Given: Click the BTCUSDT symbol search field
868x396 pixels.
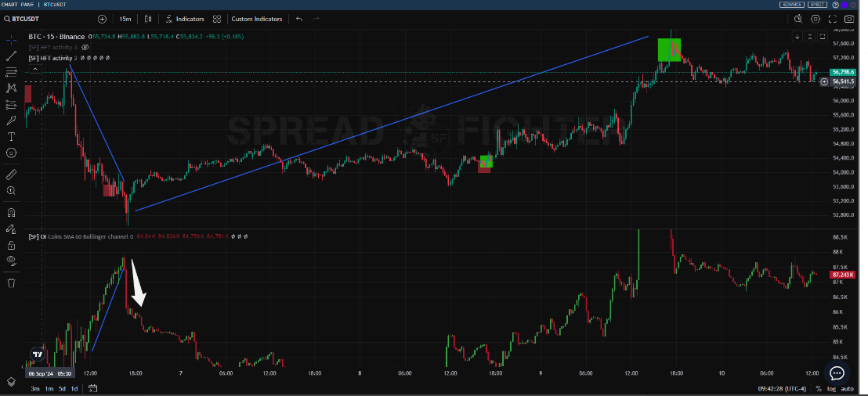Looking at the screenshot, I should coord(48,19).
